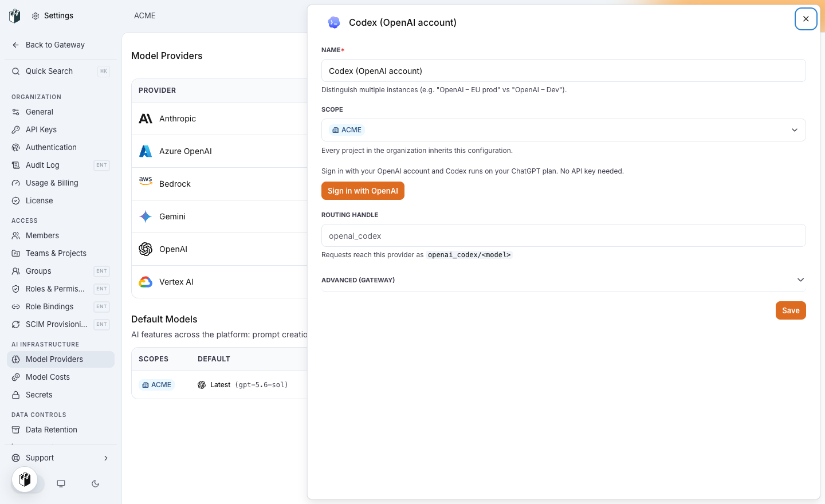The height and width of the screenshot is (504, 825).
Task: Go to Teams & Projects
Action: point(61,254)
